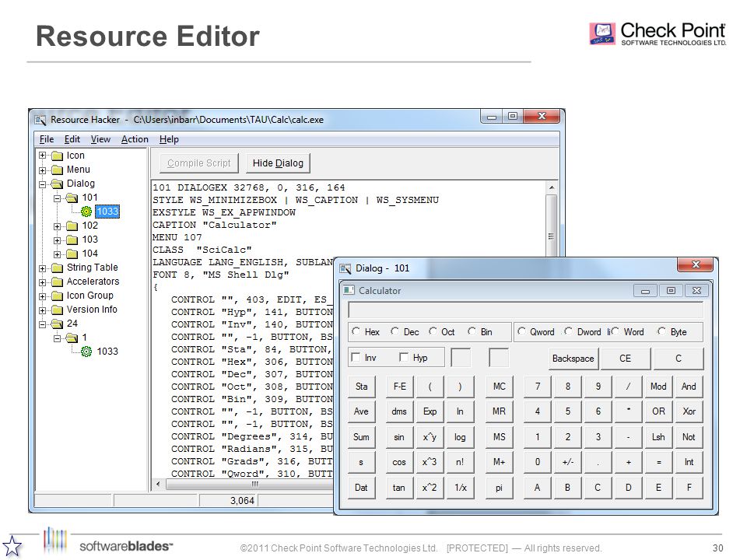This screenshot has width=747, height=560.
Task: Expand the Menu tree node
Action: [x=42, y=170]
